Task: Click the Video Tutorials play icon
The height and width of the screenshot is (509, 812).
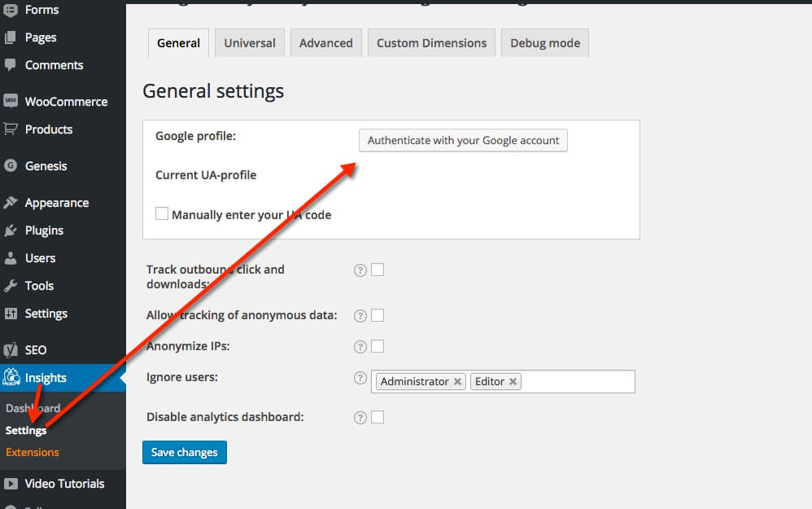Action: 11,484
